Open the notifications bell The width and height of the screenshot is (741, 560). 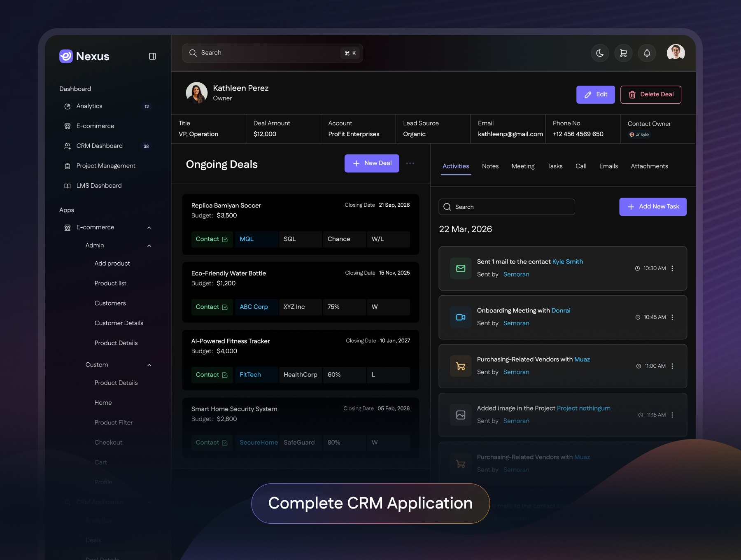[647, 53]
